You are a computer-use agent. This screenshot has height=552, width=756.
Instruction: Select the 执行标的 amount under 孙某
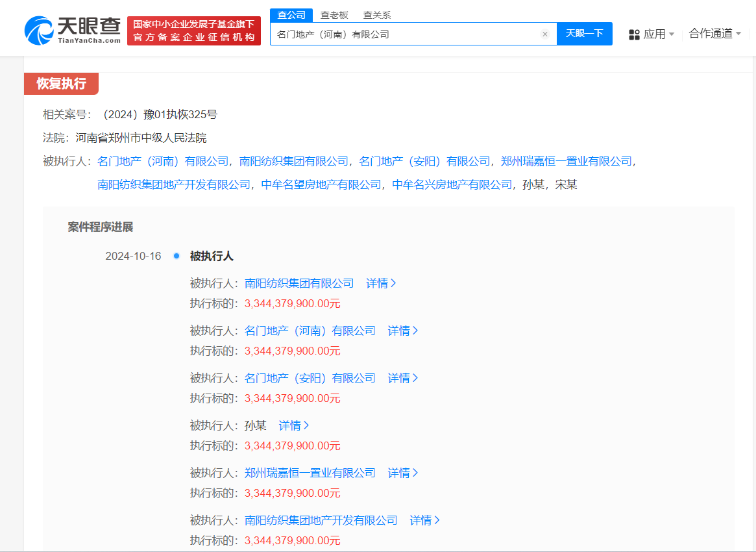[x=292, y=445]
